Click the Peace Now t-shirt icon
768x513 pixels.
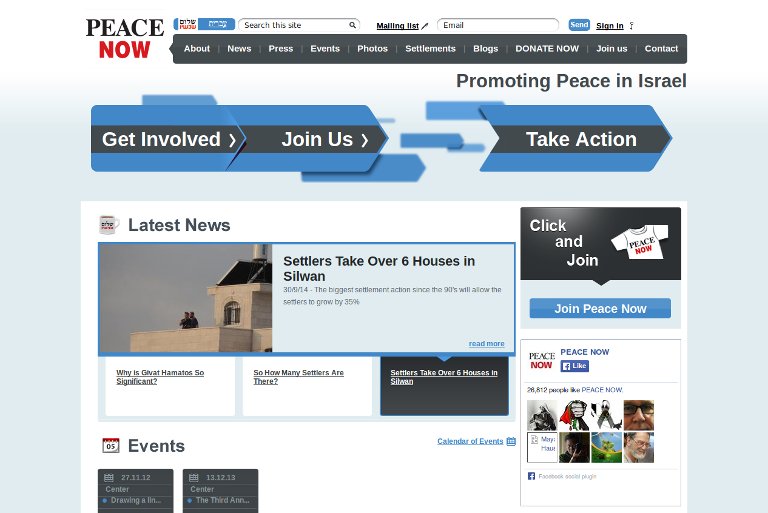[640, 241]
